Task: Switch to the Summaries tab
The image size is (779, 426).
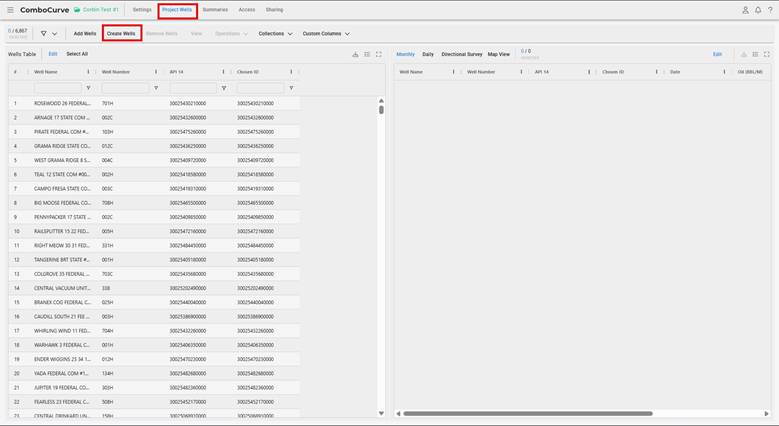Action: (215, 10)
